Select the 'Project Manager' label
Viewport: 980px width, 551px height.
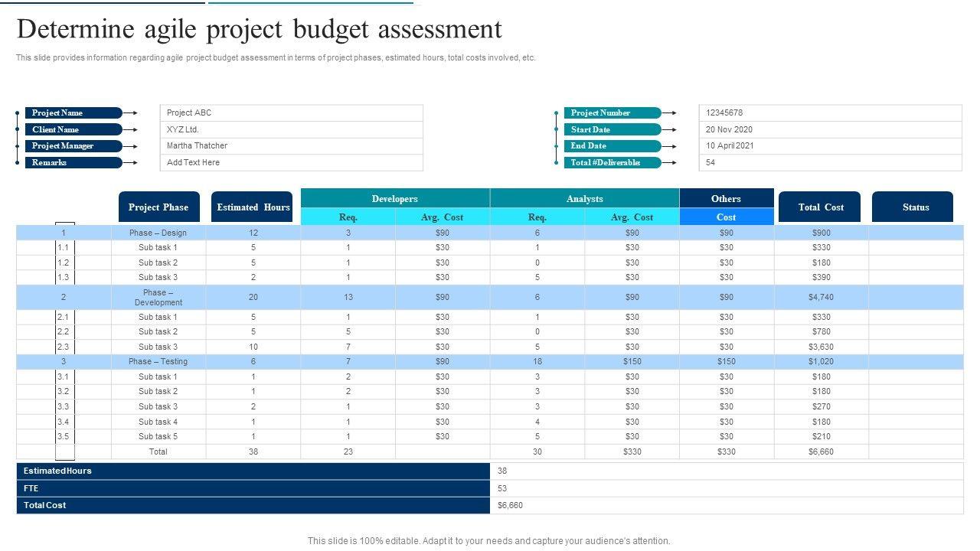[73, 145]
